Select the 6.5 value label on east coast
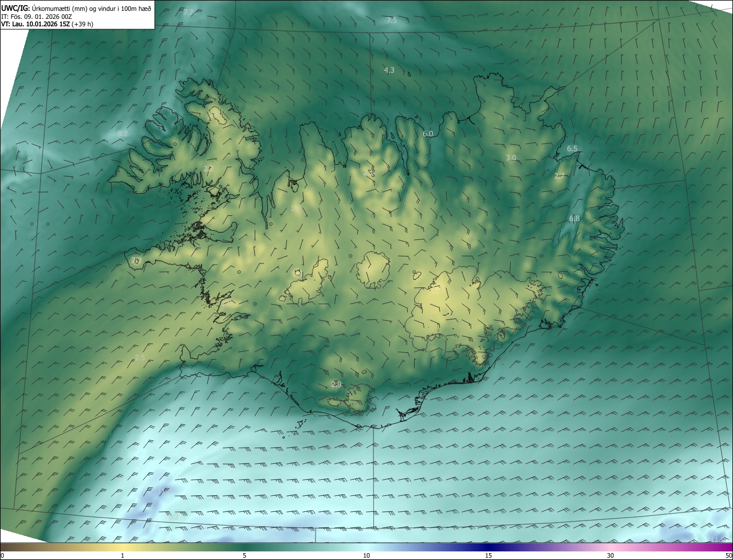This screenshot has width=733, height=560. pyautogui.click(x=572, y=149)
